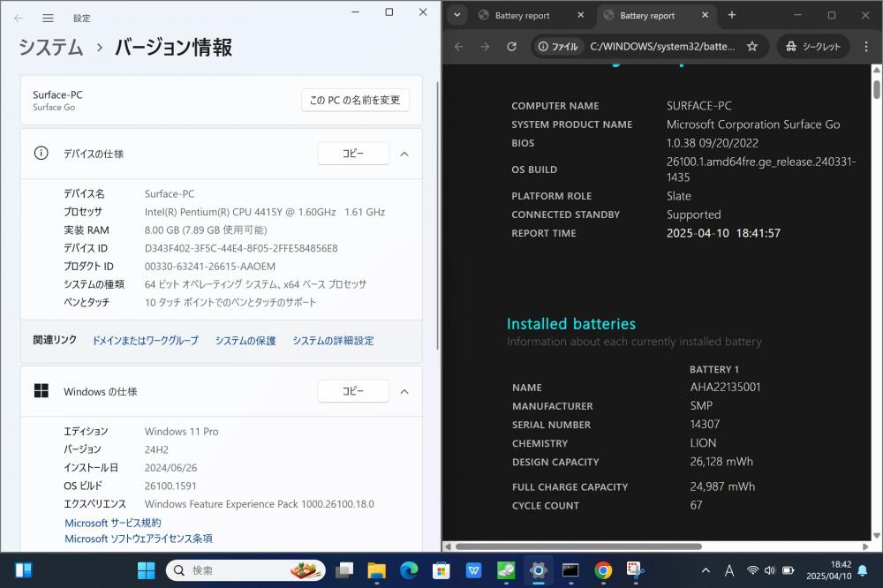Click the シークレット incognito button in Chrome

tap(813, 47)
